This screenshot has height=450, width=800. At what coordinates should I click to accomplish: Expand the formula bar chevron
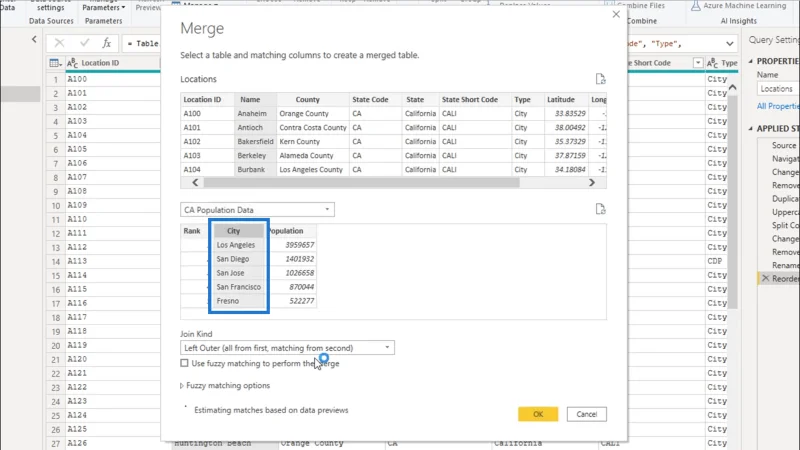click(730, 44)
